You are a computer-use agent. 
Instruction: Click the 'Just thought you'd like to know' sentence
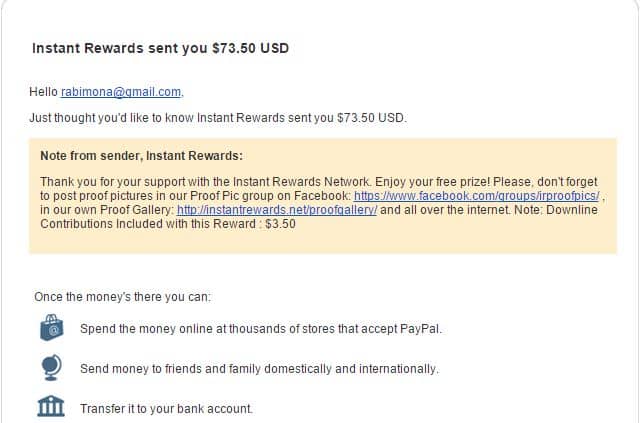point(218,118)
